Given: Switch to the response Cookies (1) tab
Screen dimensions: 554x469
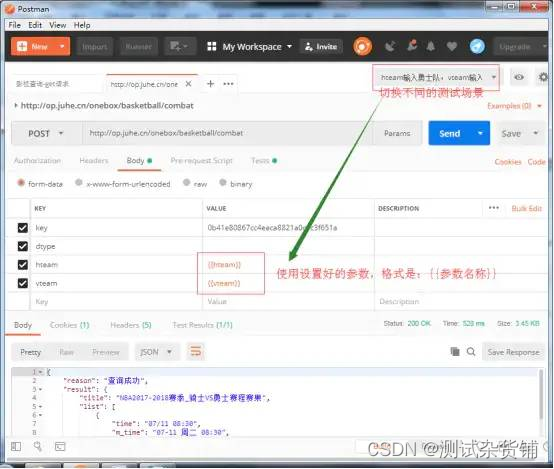Looking at the screenshot, I should 70,325.
